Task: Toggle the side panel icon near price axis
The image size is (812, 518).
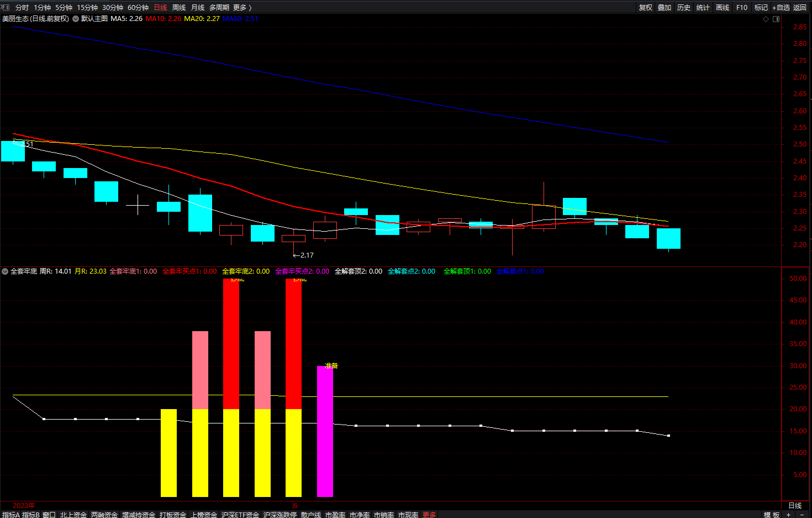Action: pyautogui.click(x=776, y=19)
